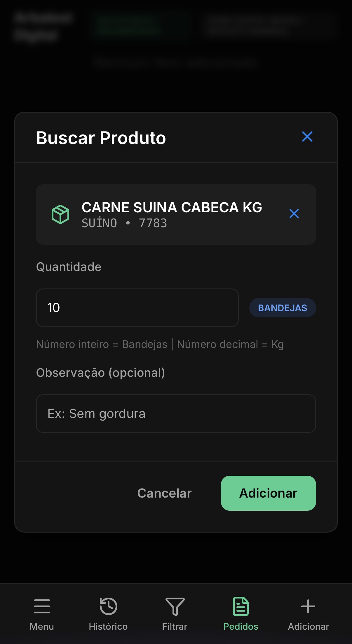Tap the plus Adicionar icon in bottom bar
Image resolution: width=352 pixels, height=644 pixels.
click(x=308, y=607)
